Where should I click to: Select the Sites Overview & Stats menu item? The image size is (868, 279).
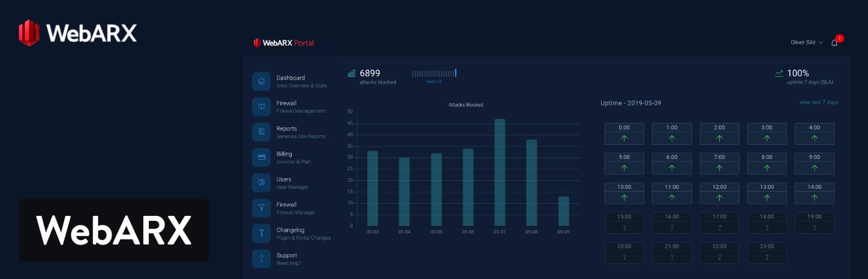coord(301,86)
